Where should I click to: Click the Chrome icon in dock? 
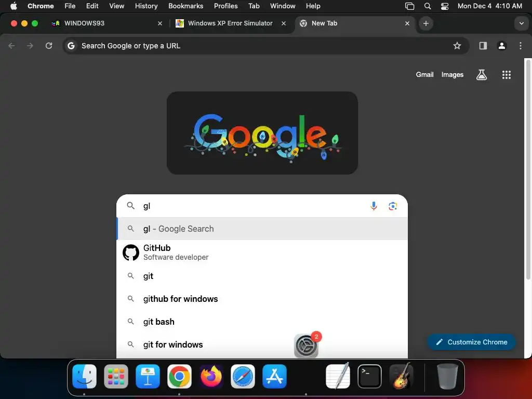click(179, 376)
